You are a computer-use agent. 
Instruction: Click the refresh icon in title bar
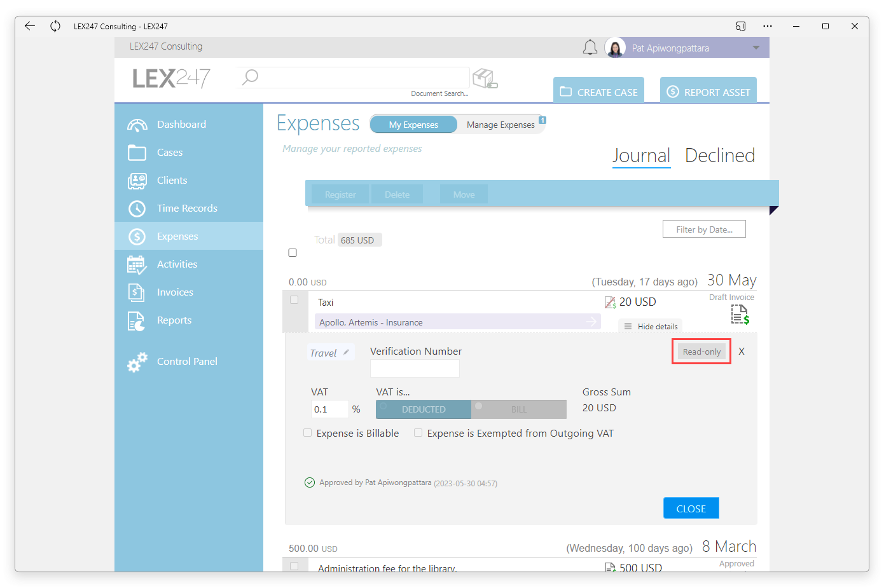point(55,26)
